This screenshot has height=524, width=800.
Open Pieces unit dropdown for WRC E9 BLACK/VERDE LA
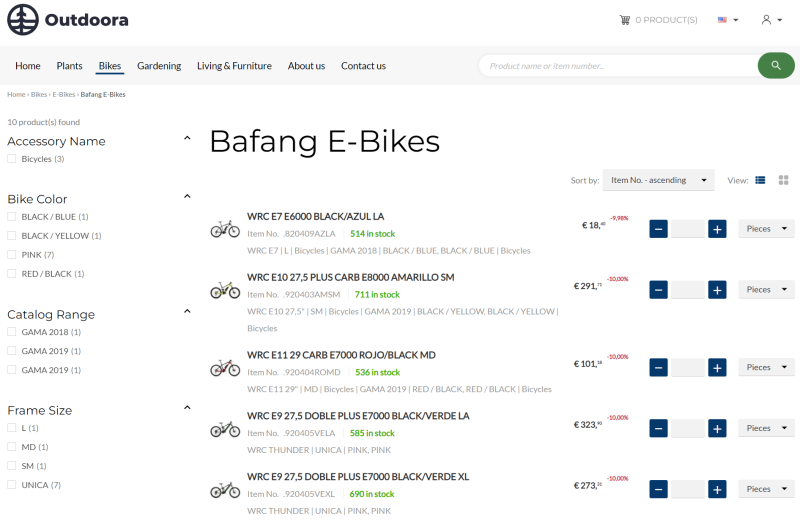[766, 428]
